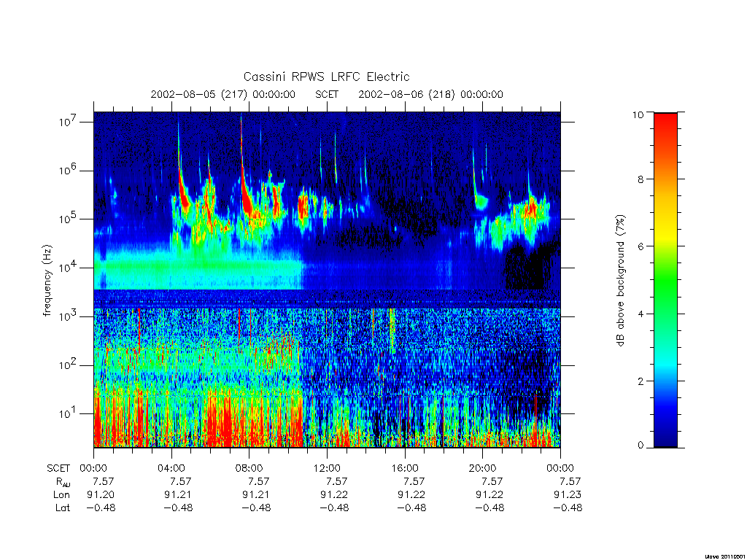The width and height of the screenshot is (747, 560).
Task: Click the 10^3 frequency tick label
Action: click(x=68, y=316)
